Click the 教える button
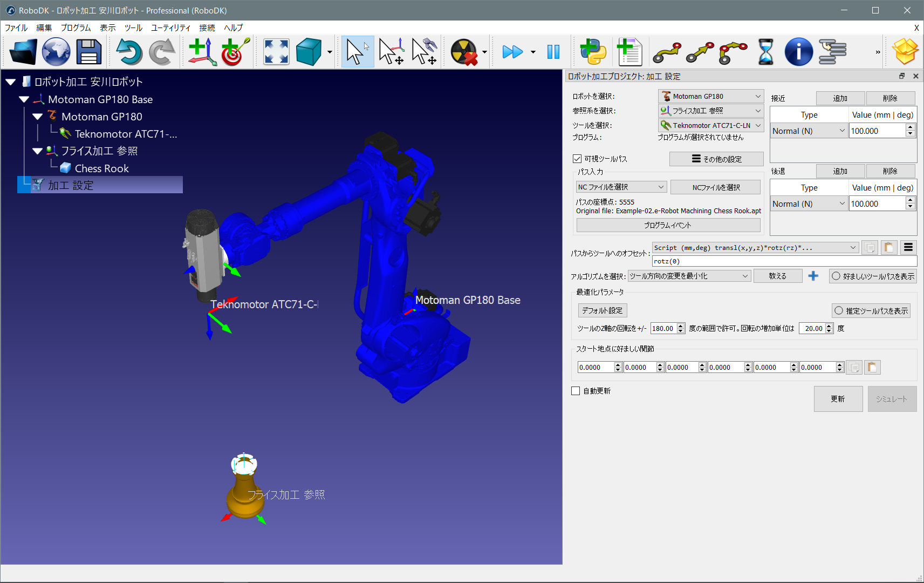This screenshot has height=583, width=924. pyautogui.click(x=777, y=276)
